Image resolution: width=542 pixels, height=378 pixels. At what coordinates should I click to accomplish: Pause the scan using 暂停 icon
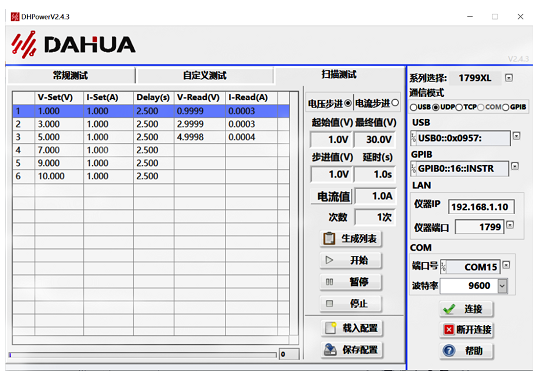(x=329, y=282)
